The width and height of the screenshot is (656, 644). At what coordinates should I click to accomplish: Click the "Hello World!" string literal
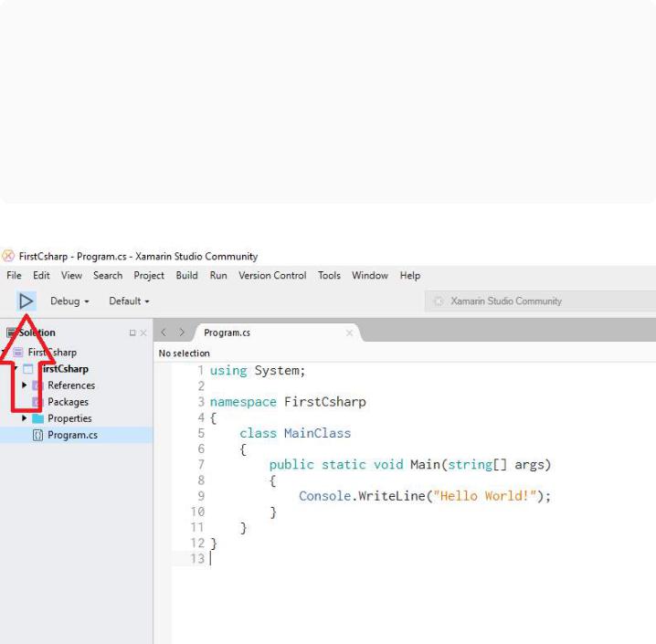485,496
